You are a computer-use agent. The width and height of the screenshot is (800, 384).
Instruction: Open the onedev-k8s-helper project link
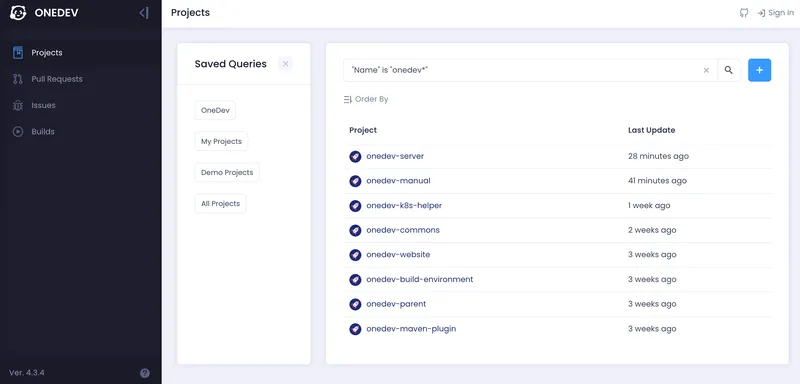404,206
